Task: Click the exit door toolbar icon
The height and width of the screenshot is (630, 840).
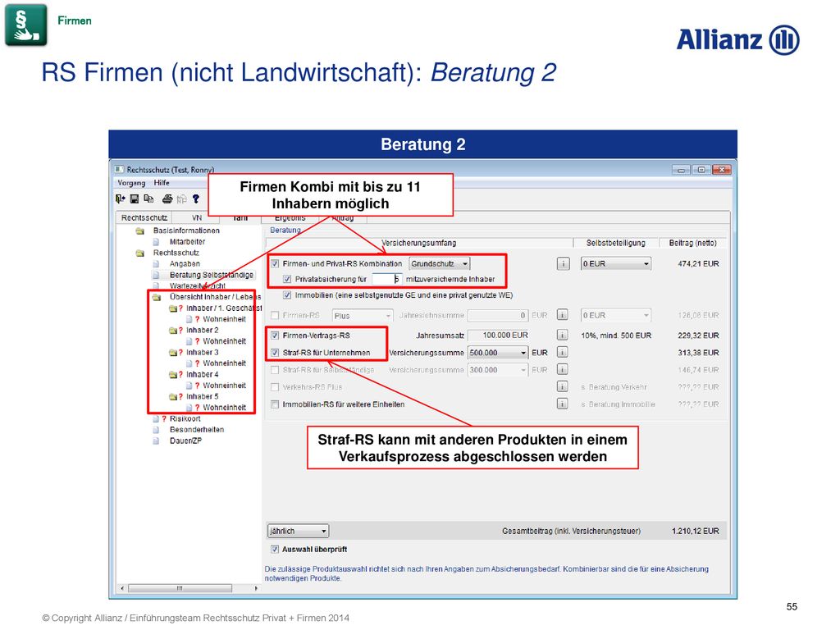Action: [x=121, y=199]
